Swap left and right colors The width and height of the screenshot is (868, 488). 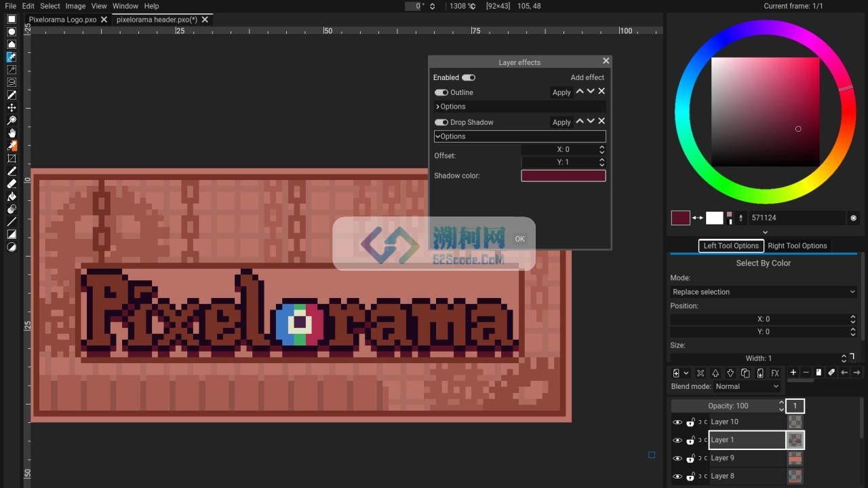point(698,218)
